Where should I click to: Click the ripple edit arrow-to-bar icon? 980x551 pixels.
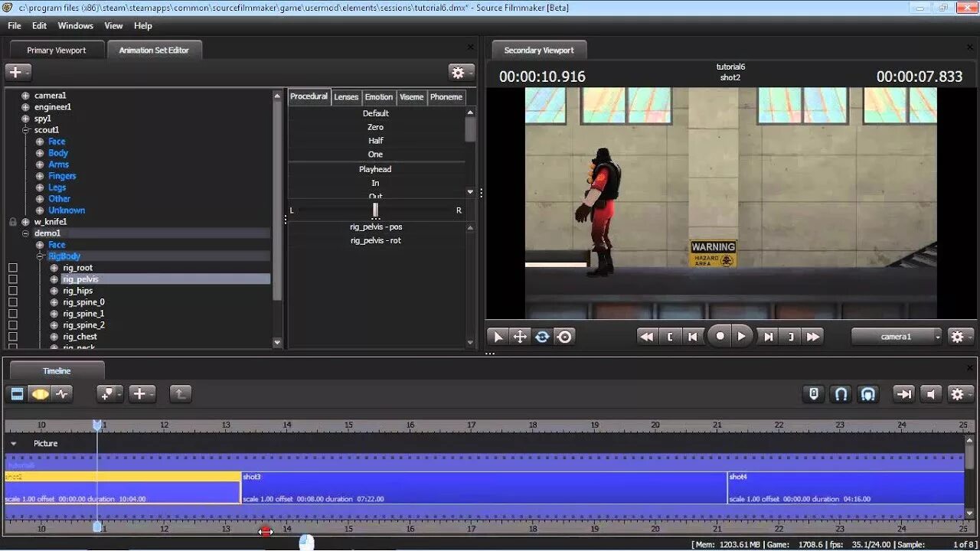(904, 394)
